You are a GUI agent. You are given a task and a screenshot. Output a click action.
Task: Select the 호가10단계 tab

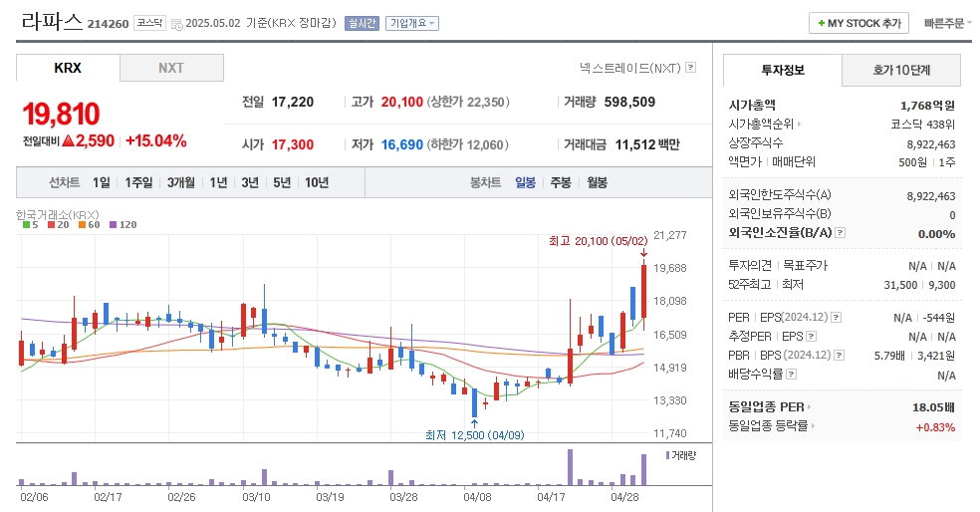click(901, 70)
